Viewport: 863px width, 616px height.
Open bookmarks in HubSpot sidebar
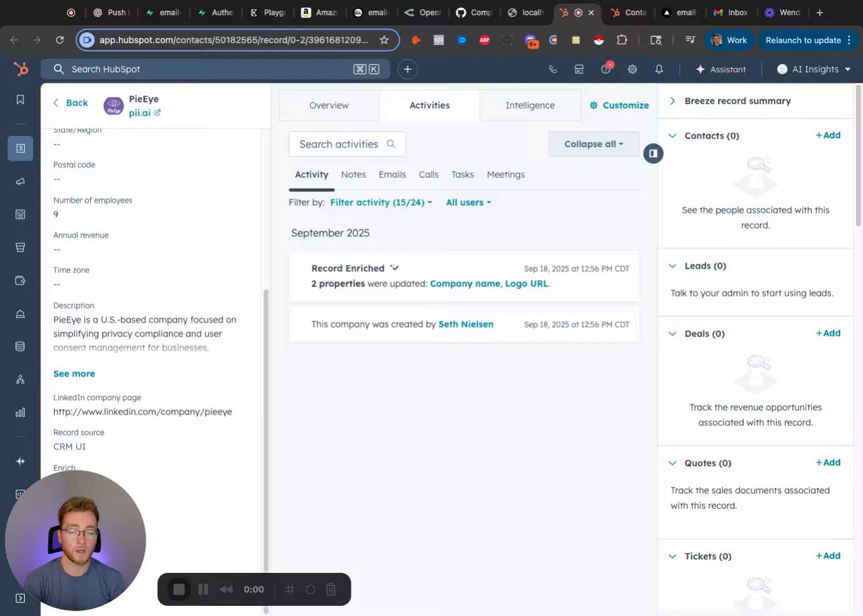click(x=20, y=100)
